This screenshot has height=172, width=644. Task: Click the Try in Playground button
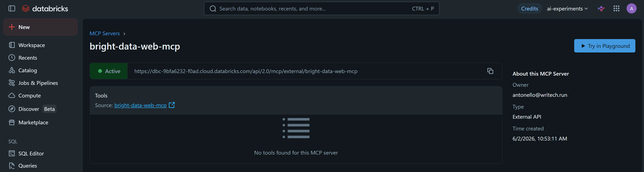pos(604,46)
